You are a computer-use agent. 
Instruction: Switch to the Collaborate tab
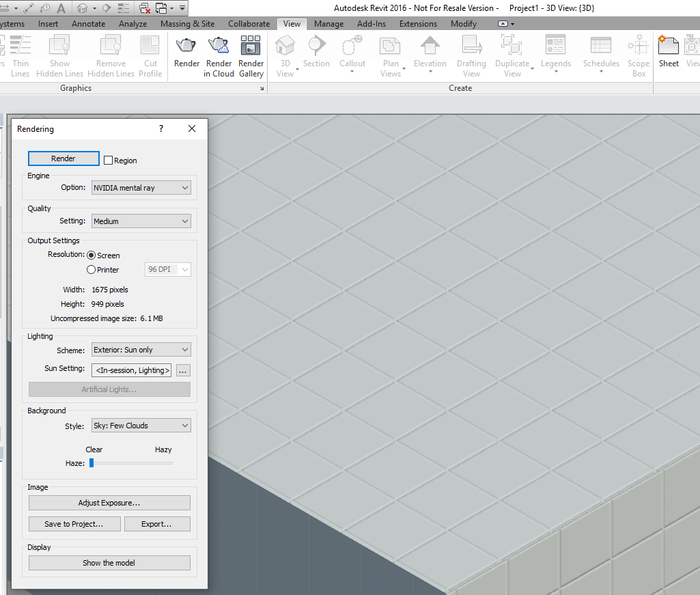point(249,24)
